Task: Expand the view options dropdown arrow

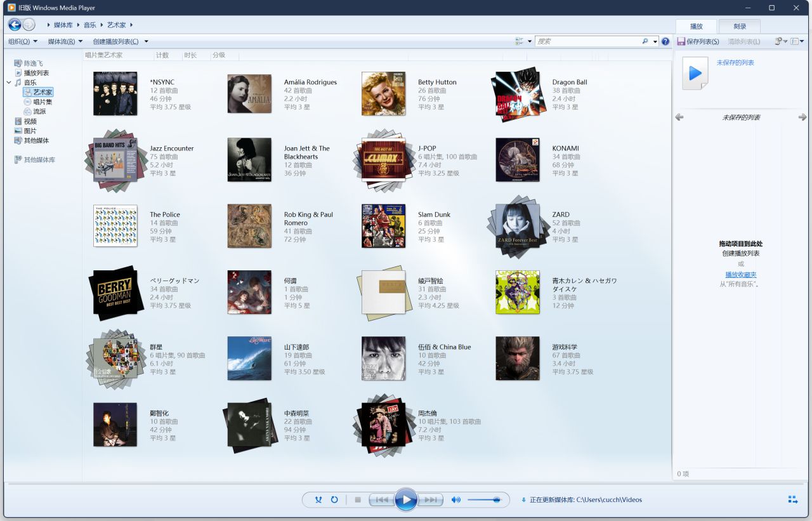Action: (x=529, y=41)
